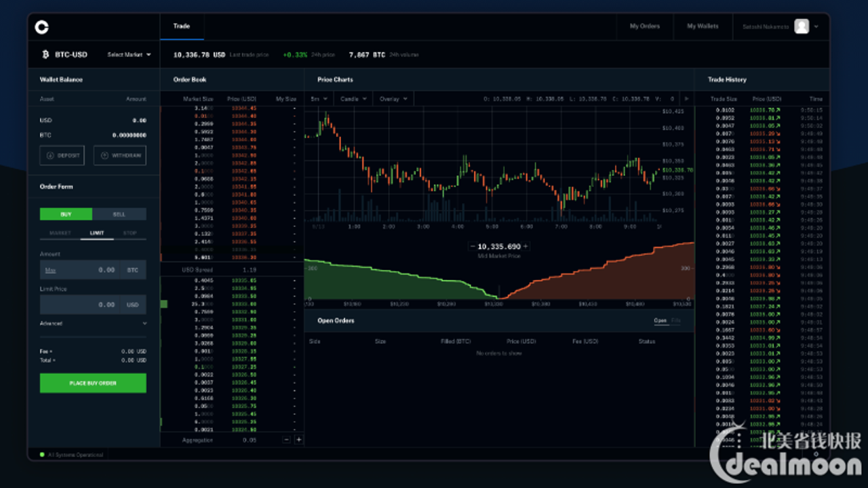The image size is (868, 488).
Task: Click the Status column header in Open Orders
Action: coord(647,341)
